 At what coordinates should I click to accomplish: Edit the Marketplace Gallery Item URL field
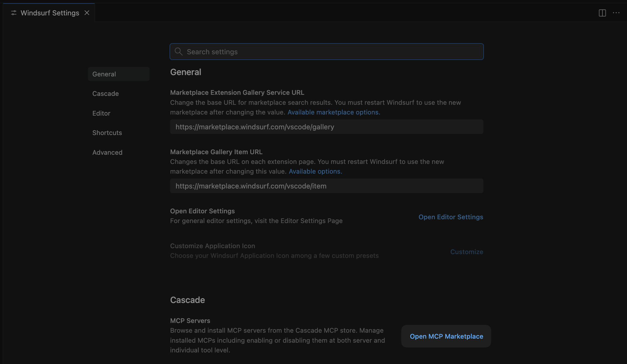(326, 186)
